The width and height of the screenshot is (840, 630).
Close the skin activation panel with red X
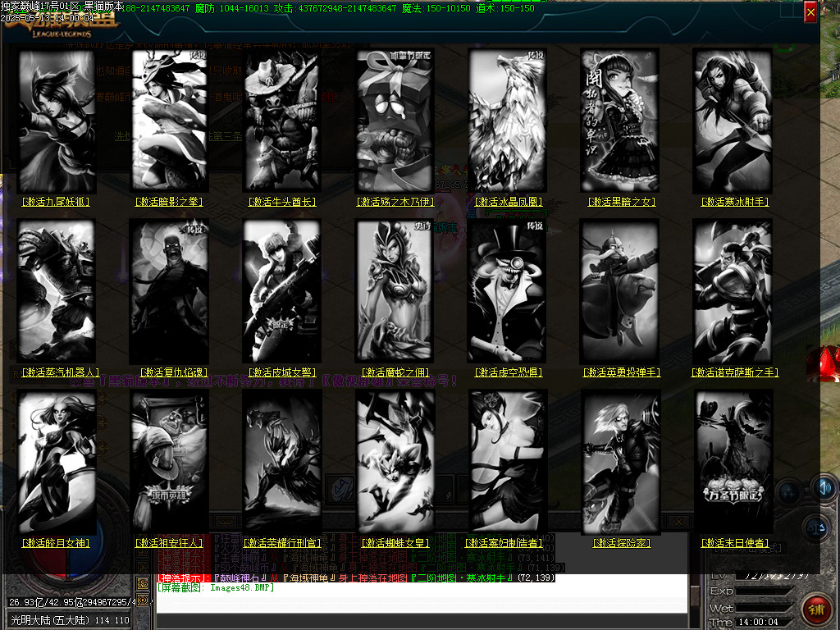[x=810, y=12]
